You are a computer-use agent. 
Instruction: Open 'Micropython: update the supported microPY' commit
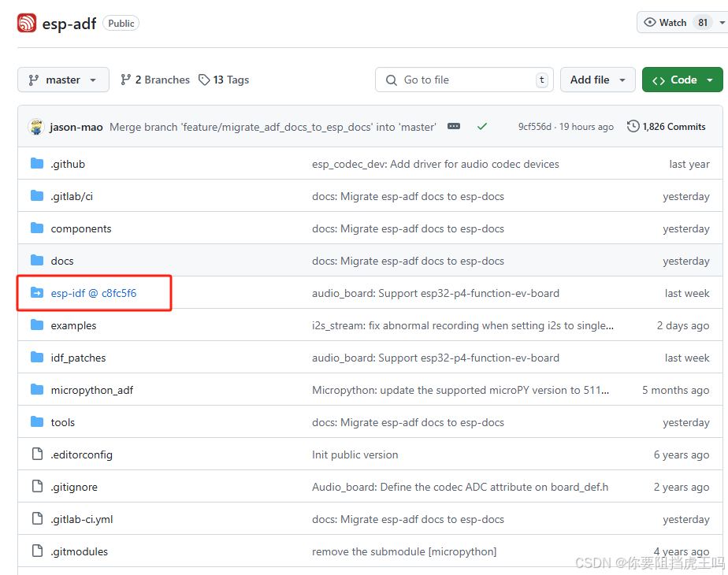pos(460,390)
